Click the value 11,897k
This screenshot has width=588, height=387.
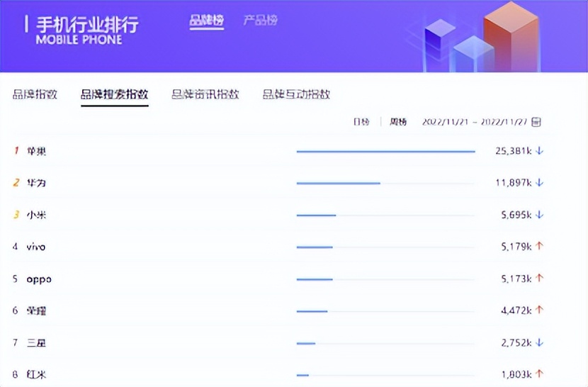pos(514,183)
